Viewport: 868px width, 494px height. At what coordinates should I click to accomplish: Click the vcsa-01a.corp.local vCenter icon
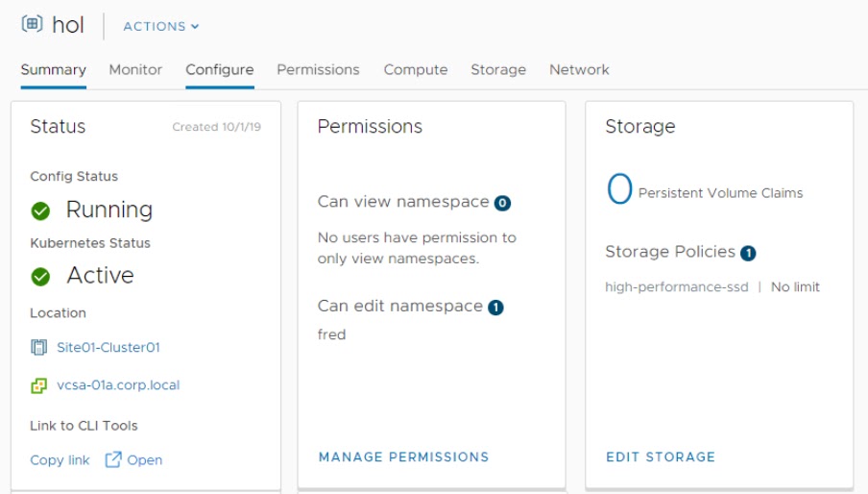coord(39,385)
